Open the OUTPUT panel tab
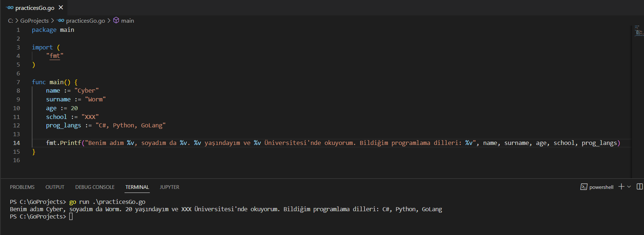Screen dimensions: 644x235 pos(55,187)
